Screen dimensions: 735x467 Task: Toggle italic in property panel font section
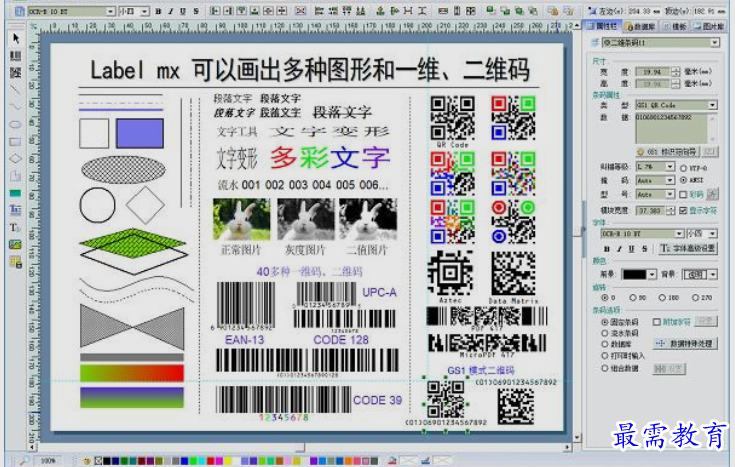click(619, 249)
